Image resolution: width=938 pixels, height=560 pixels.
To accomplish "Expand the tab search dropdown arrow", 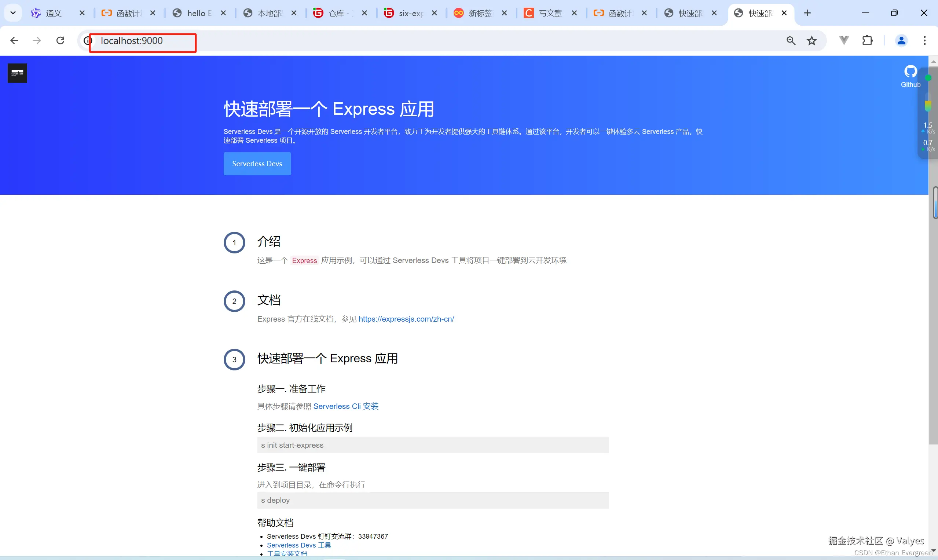I will click(13, 13).
